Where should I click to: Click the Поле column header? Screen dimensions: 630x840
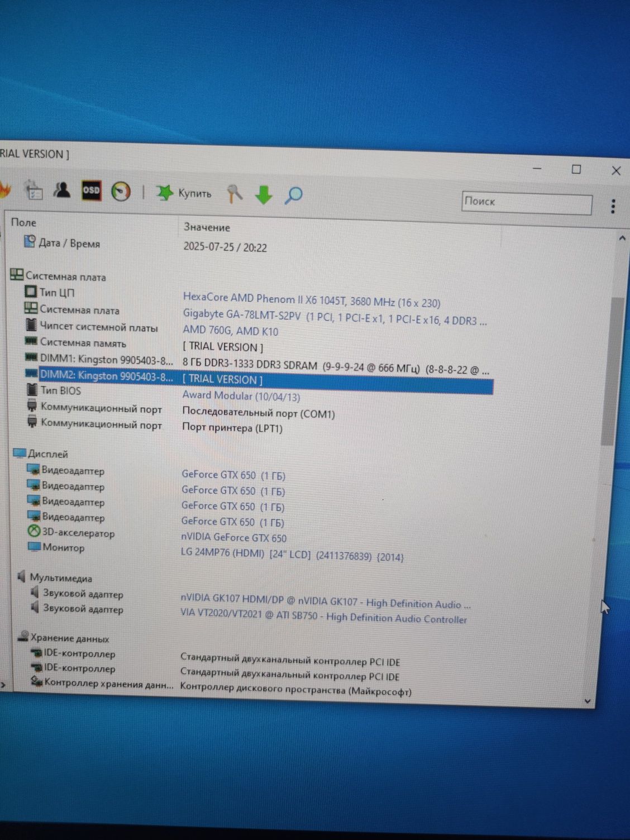point(23,222)
